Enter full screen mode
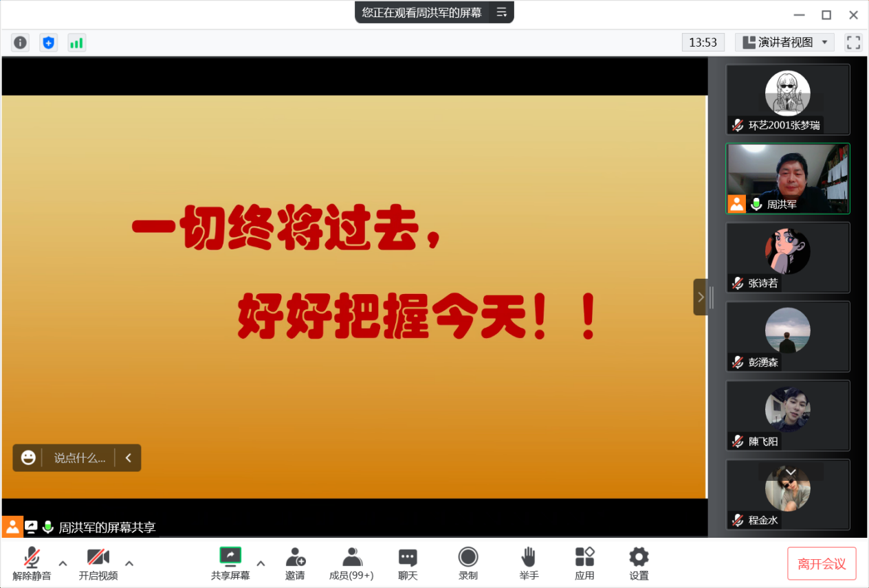 pyautogui.click(x=853, y=43)
